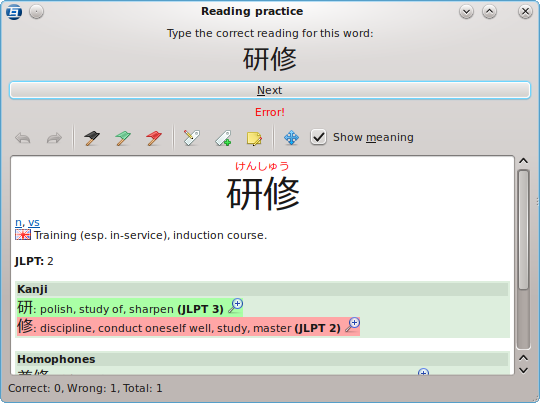Click the reading けんしゅう furigana
Image resolution: width=540 pixels, height=403 pixels.
262,166
